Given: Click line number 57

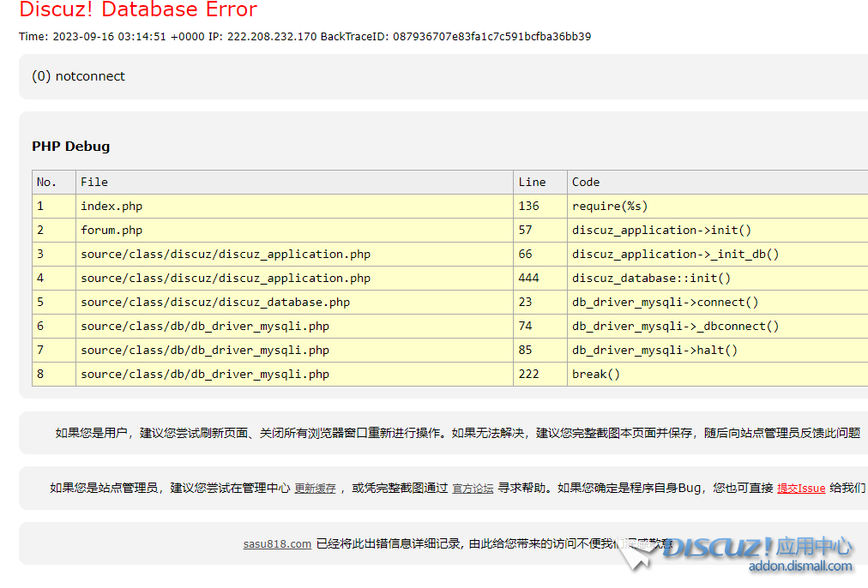Looking at the screenshot, I should (540, 230).
